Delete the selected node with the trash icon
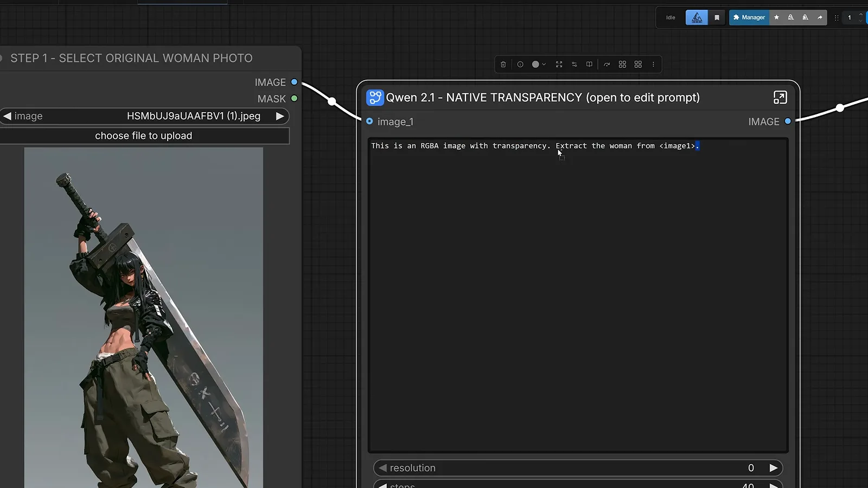This screenshot has height=488, width=868. click(x=503, y=65)
